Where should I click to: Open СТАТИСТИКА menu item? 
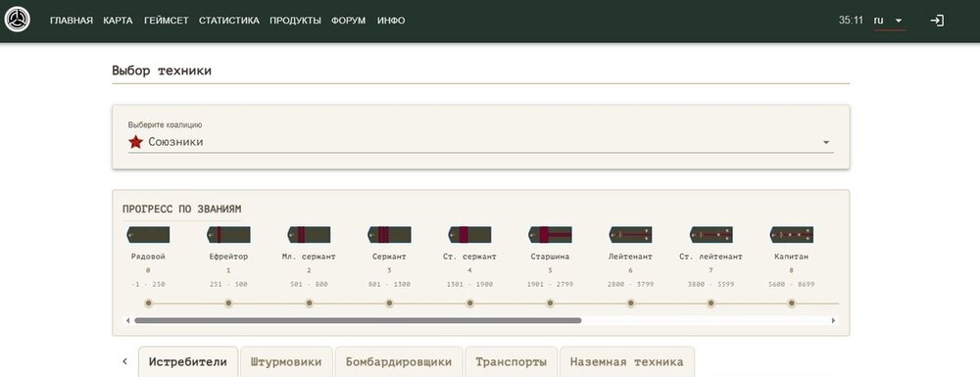pyautogui.click(x=229, y=21)
